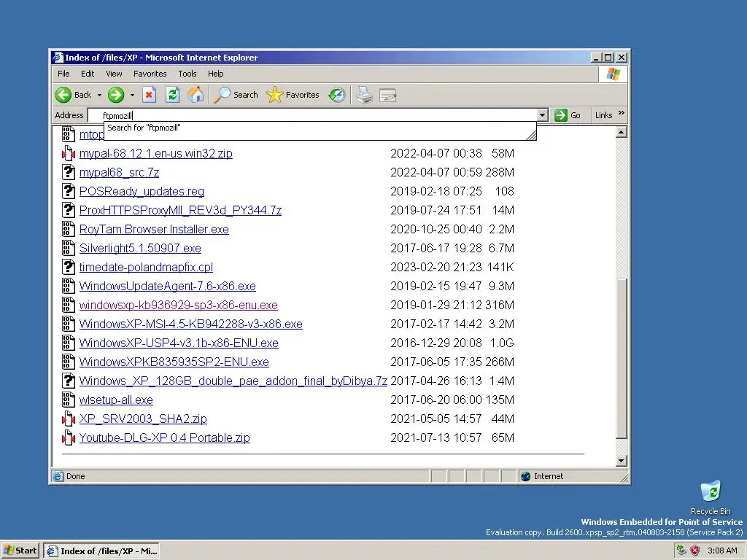
Task: Click the binary icon beside WindowsUpdateAgent-7.6-x86.exe
Action: [69, 286]
